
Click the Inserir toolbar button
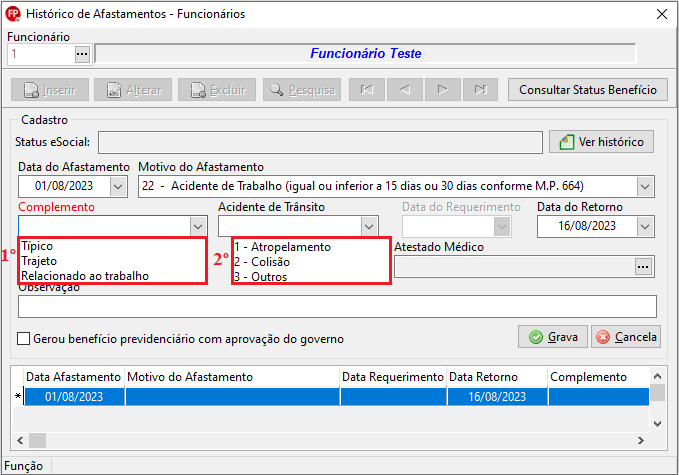pos(50,90)
